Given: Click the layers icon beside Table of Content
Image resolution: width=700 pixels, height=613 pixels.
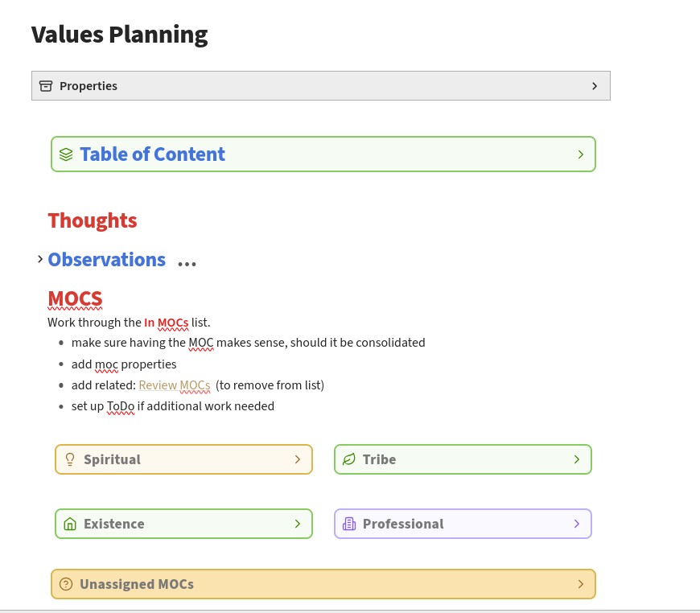Looking at the screenshot, I should [x=66, y=154].
